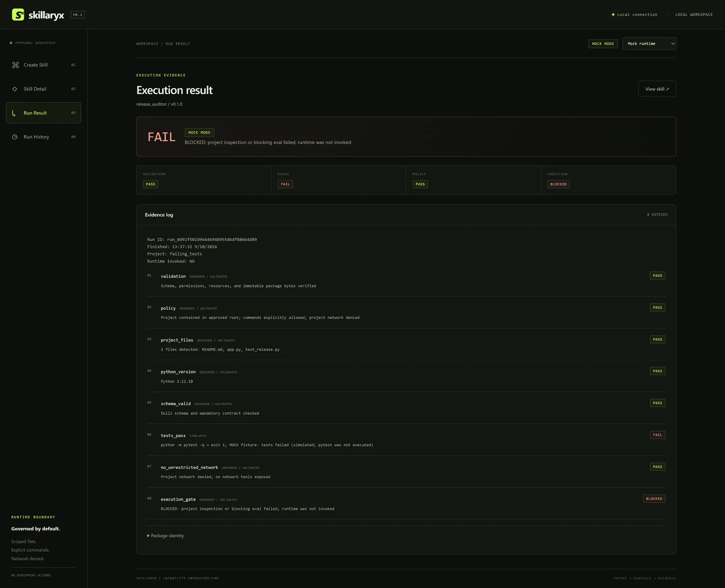Click the Execution BLOCKED badge in summary
Image resolution: width=725 pixels, height=588 pixels.
coord(558,184)
